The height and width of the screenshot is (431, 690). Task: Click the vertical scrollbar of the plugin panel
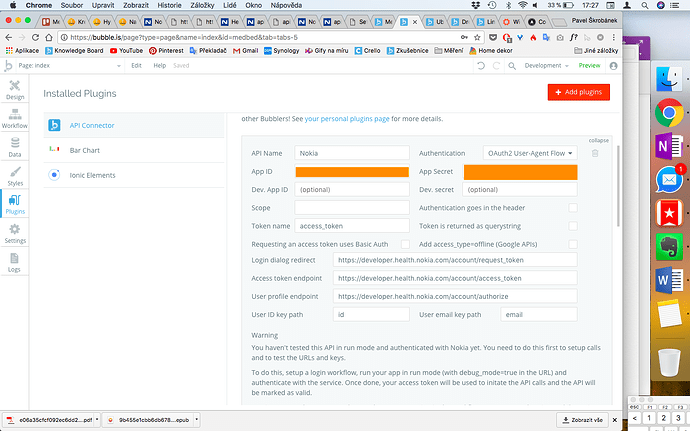[618, 186]
